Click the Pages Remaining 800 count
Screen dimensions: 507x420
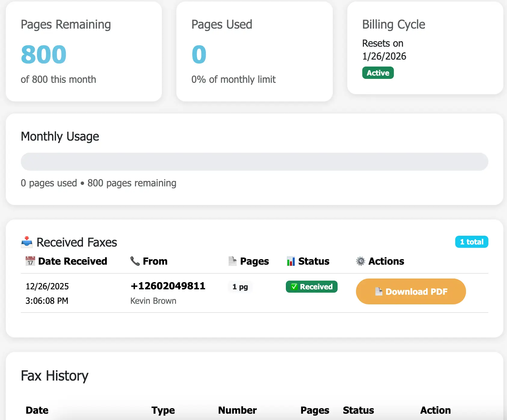point(44,54)
